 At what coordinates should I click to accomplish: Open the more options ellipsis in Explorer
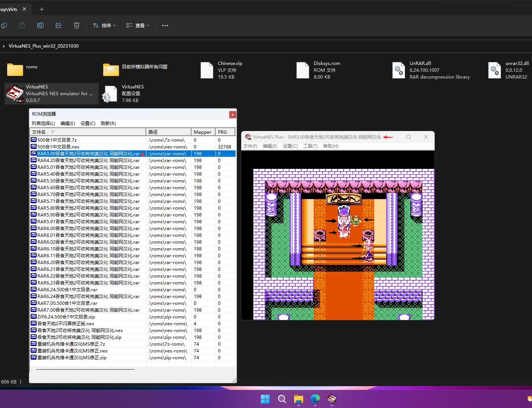(x=165, y=25)
